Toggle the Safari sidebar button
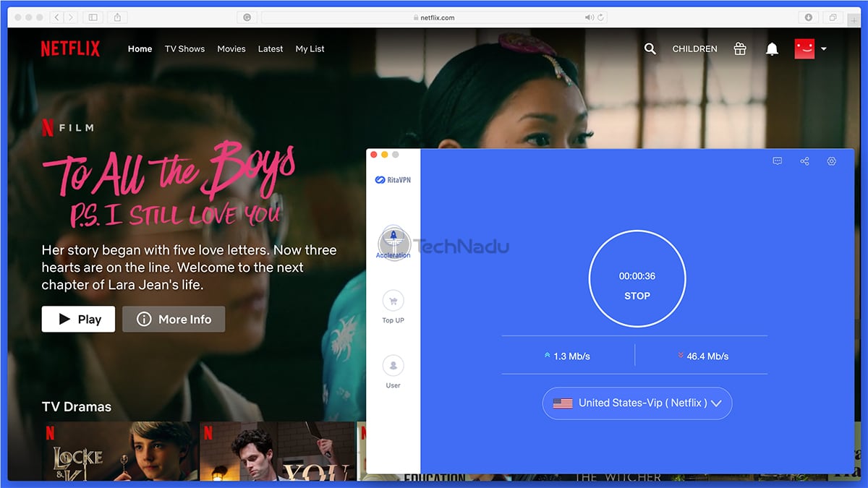 tap(93, 17)
